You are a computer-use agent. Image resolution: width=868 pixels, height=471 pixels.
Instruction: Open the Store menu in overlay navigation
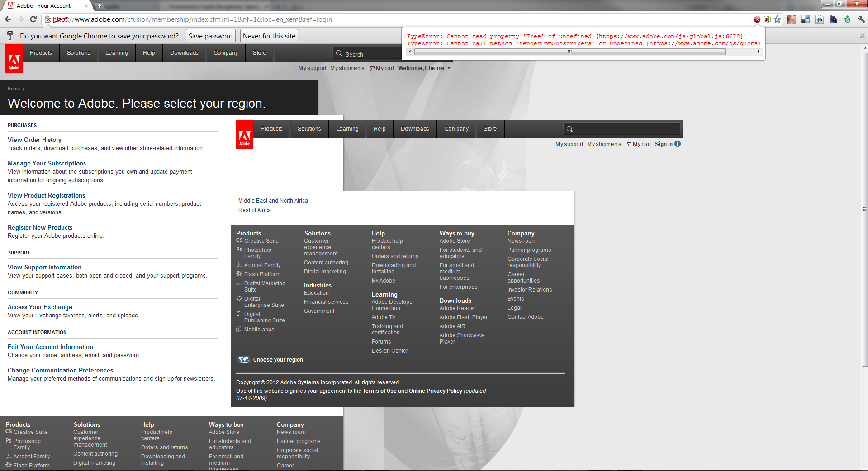tap(490, 129)
